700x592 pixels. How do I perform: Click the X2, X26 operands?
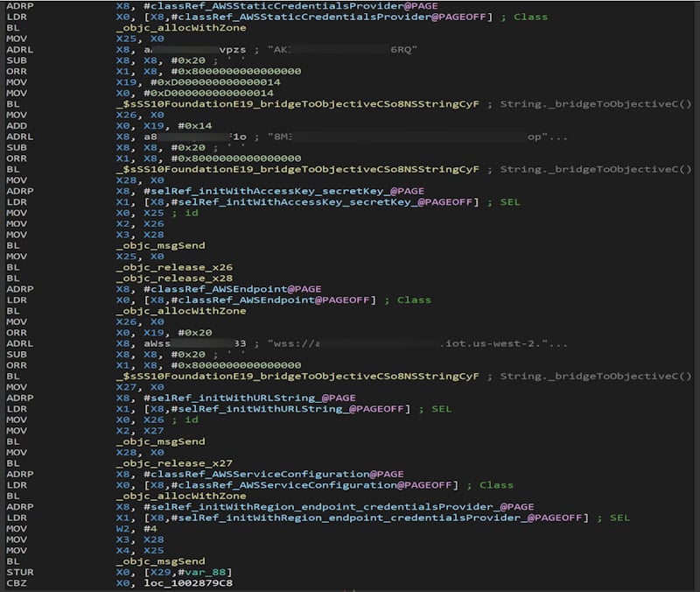[x=140, y=224]
